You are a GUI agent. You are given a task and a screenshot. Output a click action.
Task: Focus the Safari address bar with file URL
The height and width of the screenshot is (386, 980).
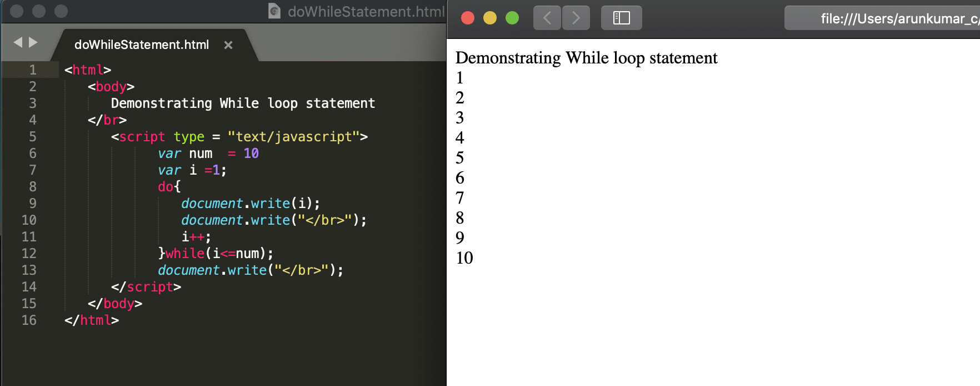(x=882, y=18)
